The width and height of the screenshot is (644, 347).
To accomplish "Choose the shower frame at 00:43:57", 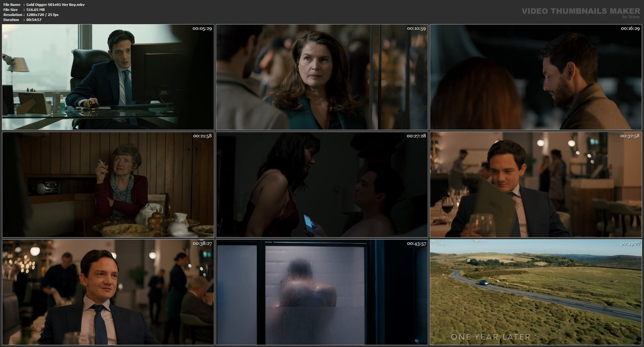I will (322, 292).
